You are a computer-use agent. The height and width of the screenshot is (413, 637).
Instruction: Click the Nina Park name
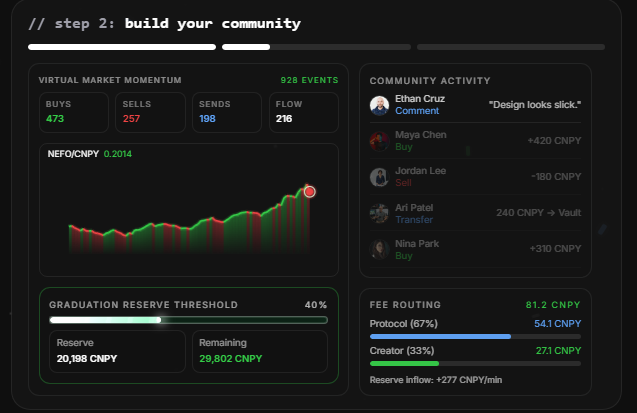click(417, 244)
